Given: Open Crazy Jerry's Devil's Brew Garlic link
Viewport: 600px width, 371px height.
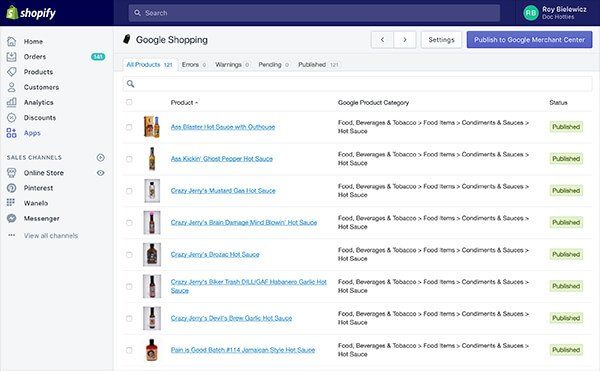Looking at the screenshot, I should (x=231, y=318).
